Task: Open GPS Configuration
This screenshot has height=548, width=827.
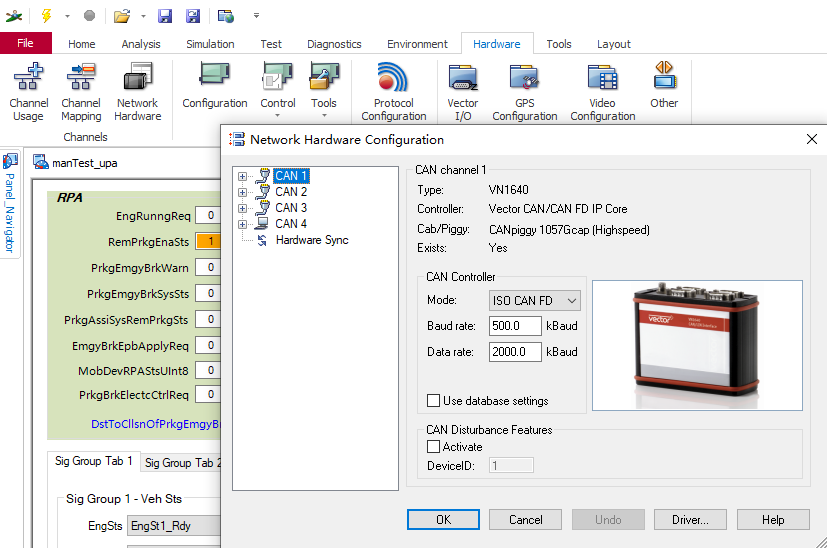Action: 524,92
